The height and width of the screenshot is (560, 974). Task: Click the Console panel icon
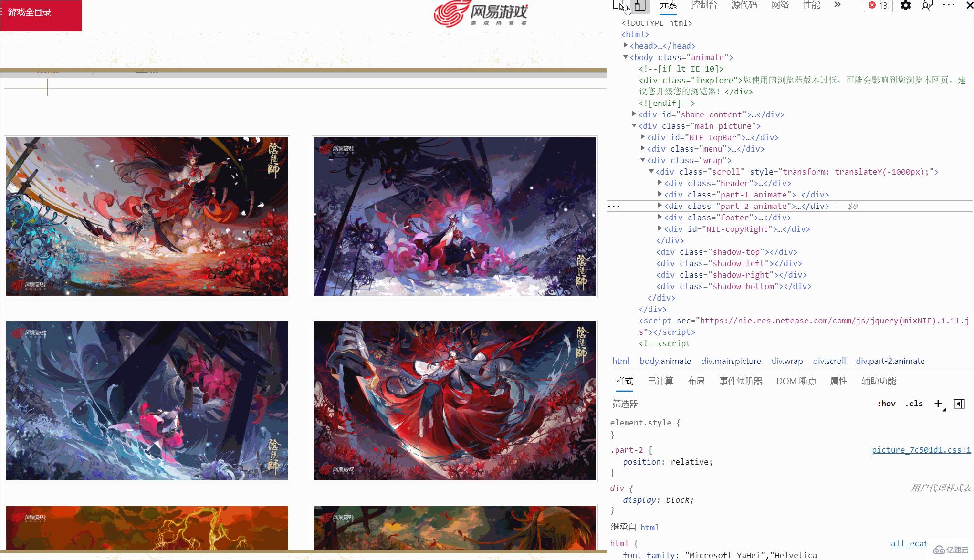[x=704, y=5]
